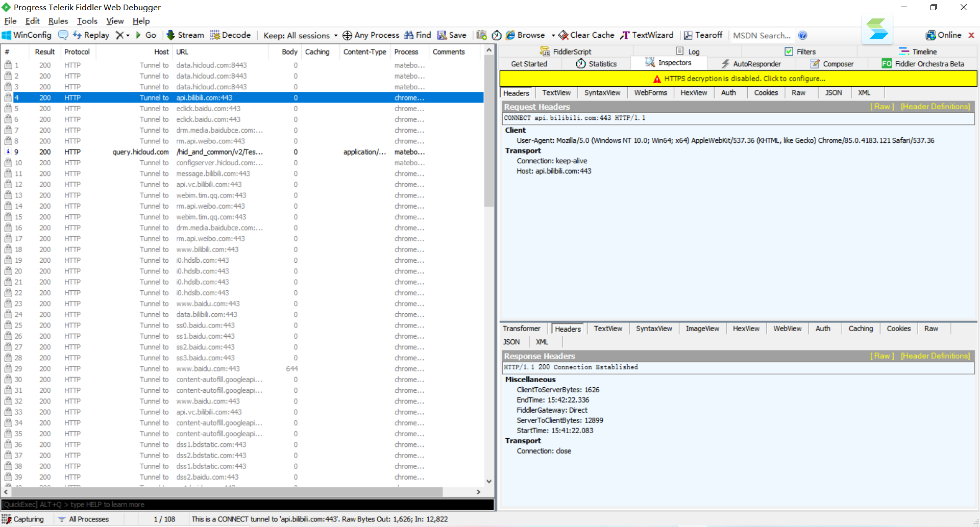Click the screenshot camera toolbar icon
Viewport: 980px width, 527px height.
(481, 35)
